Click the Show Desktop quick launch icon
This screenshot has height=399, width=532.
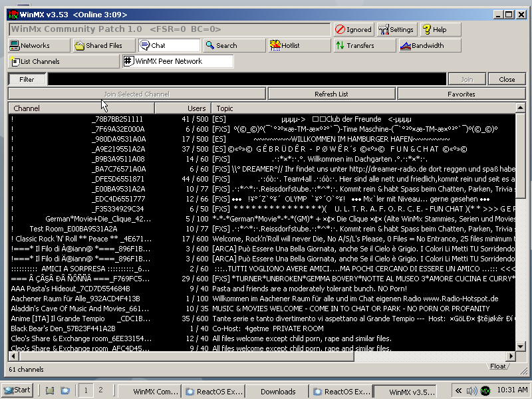coord(50,391)
